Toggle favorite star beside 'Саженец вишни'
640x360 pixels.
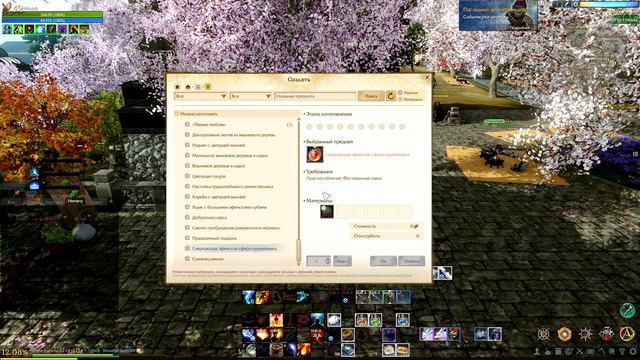pos(187,258)
